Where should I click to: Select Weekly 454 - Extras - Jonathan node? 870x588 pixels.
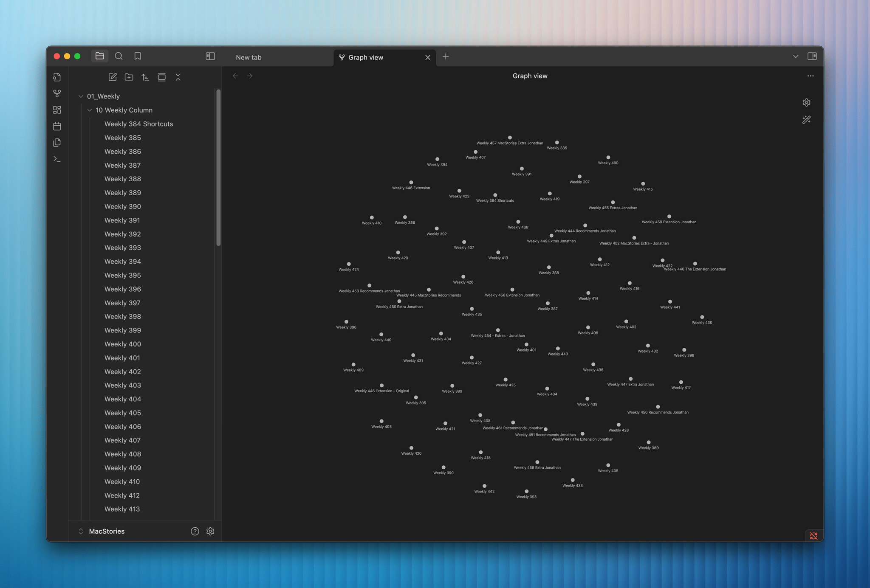pyautogui.click(x=498, y=330)
